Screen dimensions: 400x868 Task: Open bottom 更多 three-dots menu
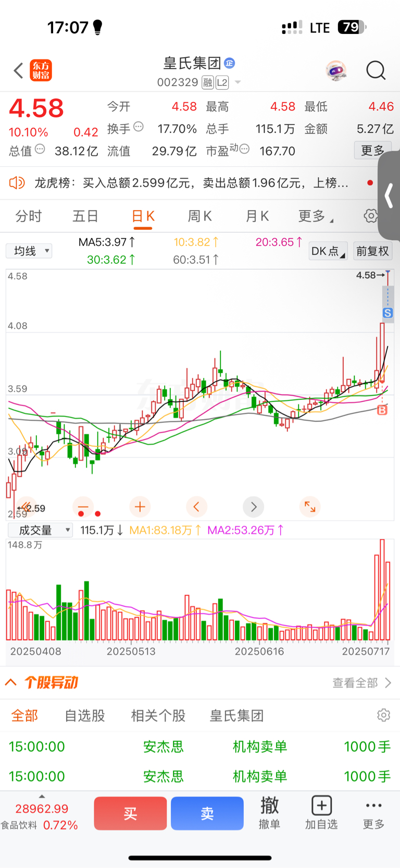tap(373, 813)
